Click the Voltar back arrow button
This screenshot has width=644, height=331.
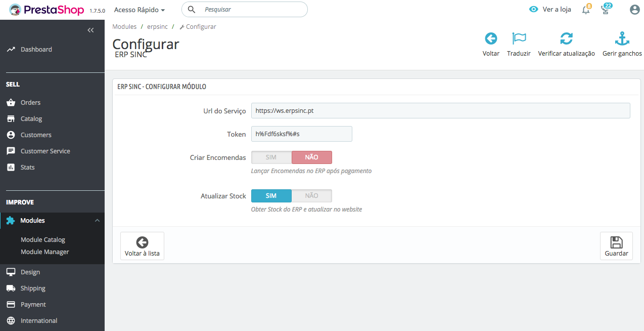491,45
